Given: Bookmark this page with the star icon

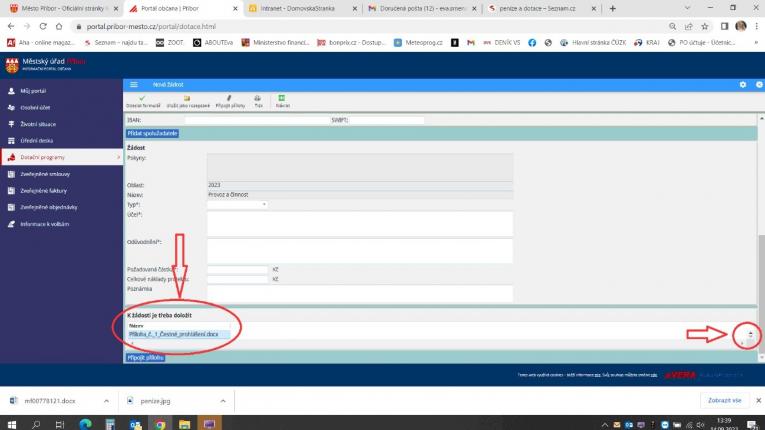Looking at the screenshot, I should 705,26.
